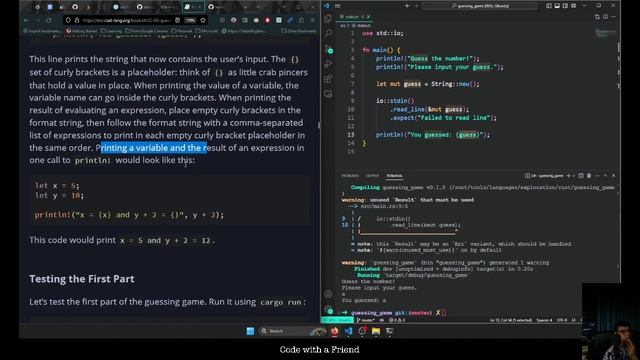Maximize the terminal panel size
Screen dimensions: 640x360
point(605,176)
